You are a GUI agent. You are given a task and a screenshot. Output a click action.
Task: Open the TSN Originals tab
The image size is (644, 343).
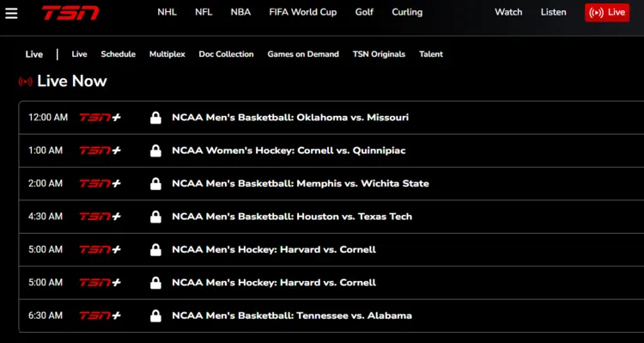379,54
